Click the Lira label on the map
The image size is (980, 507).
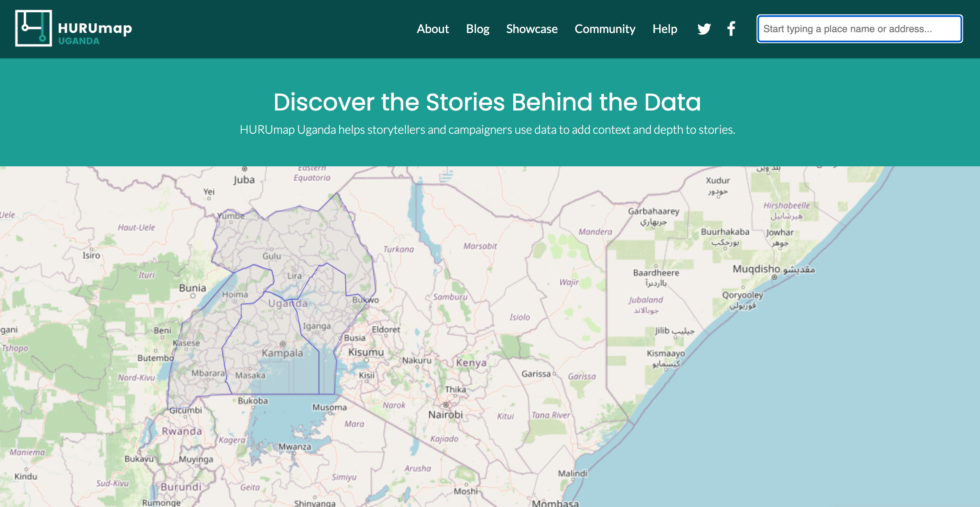[295, 276]
